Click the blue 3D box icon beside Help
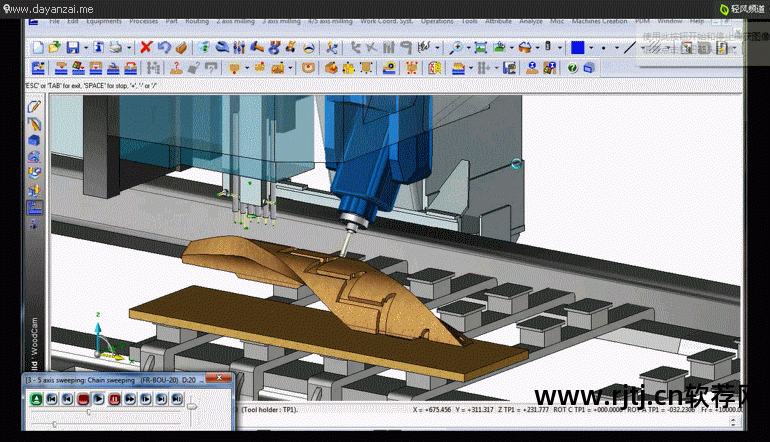 click(x=589, y=68)
